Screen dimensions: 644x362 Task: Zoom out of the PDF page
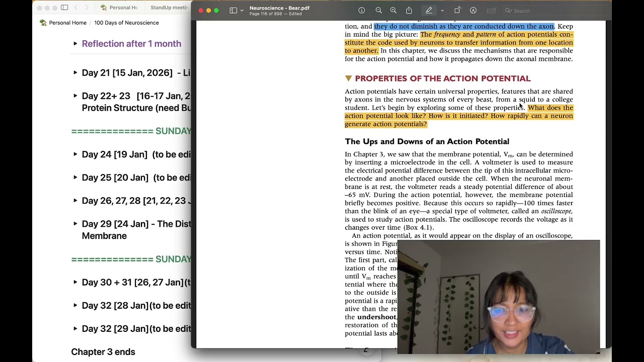(378, 11)
